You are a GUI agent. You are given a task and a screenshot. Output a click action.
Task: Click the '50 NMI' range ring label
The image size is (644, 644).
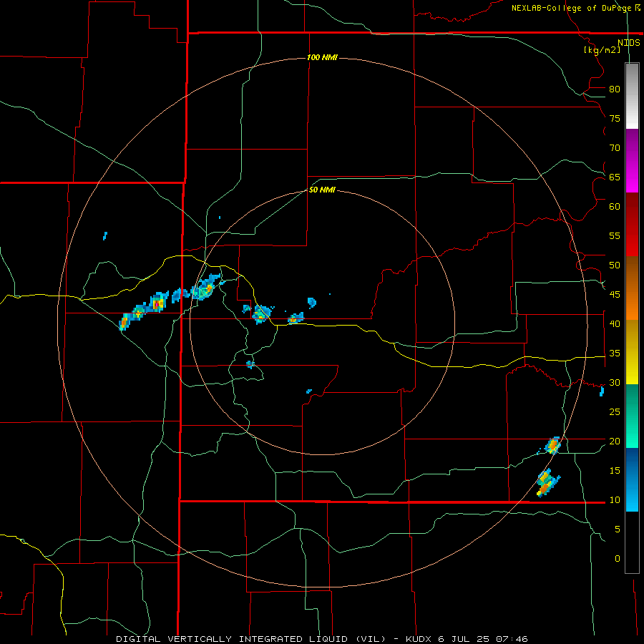pos(322,190)
